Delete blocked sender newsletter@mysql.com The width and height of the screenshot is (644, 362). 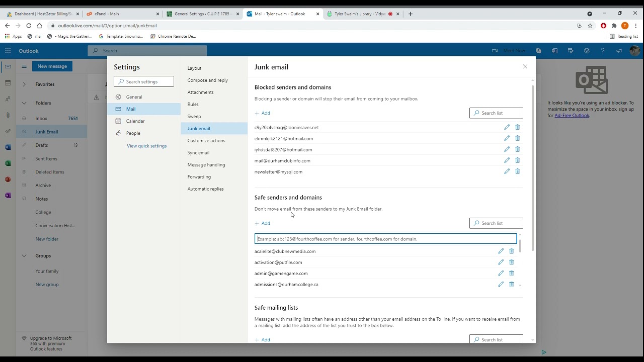point(517,171)
